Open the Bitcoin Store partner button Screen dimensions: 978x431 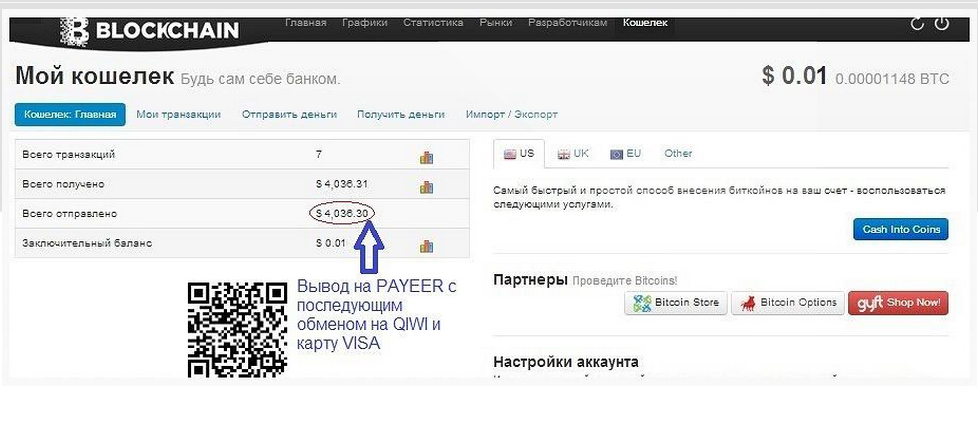[x=675, y=303]
